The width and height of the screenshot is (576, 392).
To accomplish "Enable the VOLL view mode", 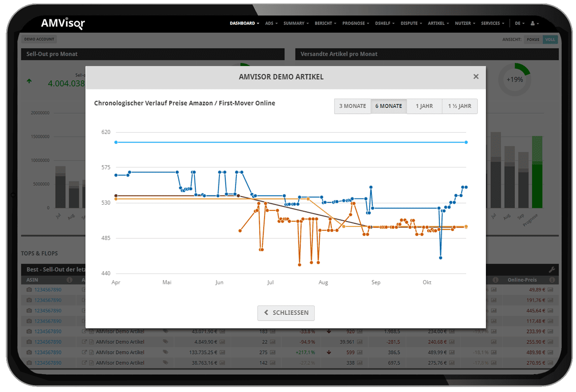I will tap(550, 39).
